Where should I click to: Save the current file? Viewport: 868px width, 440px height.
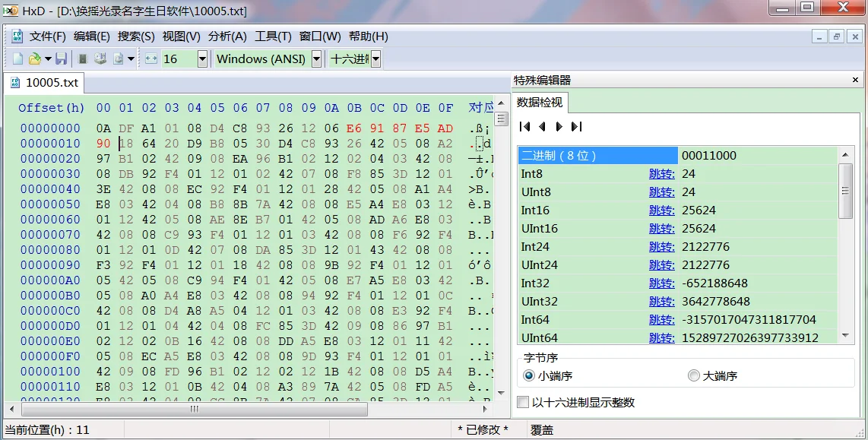(x=61, y=59)
